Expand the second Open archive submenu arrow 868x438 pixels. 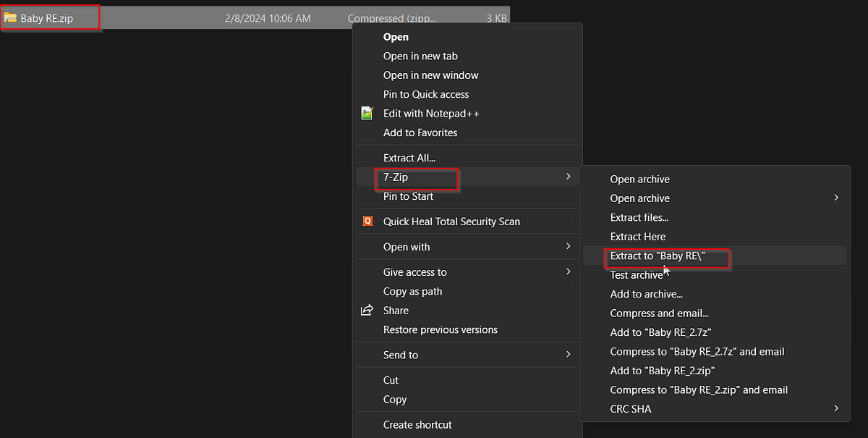pos(836,198)
